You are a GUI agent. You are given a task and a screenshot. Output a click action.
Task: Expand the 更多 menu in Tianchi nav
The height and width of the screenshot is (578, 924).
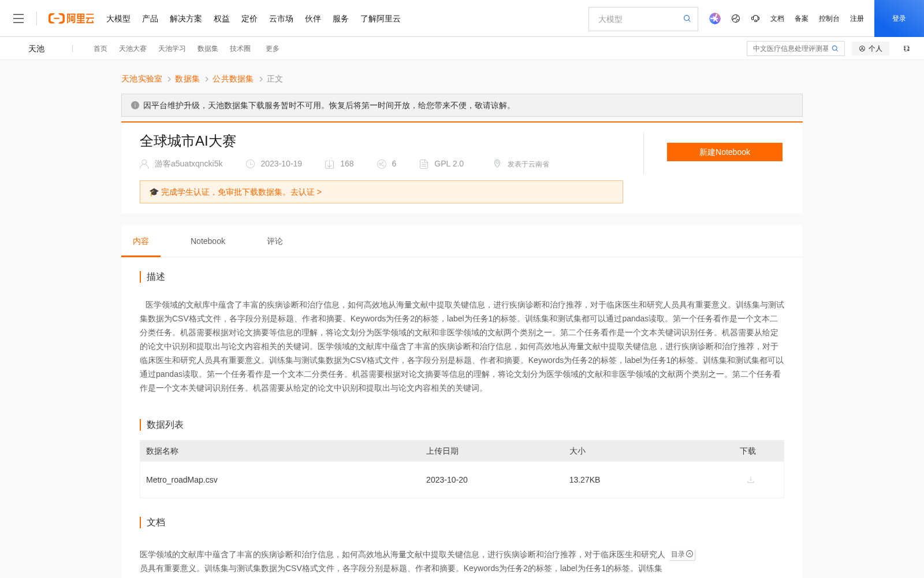point(273,49)
